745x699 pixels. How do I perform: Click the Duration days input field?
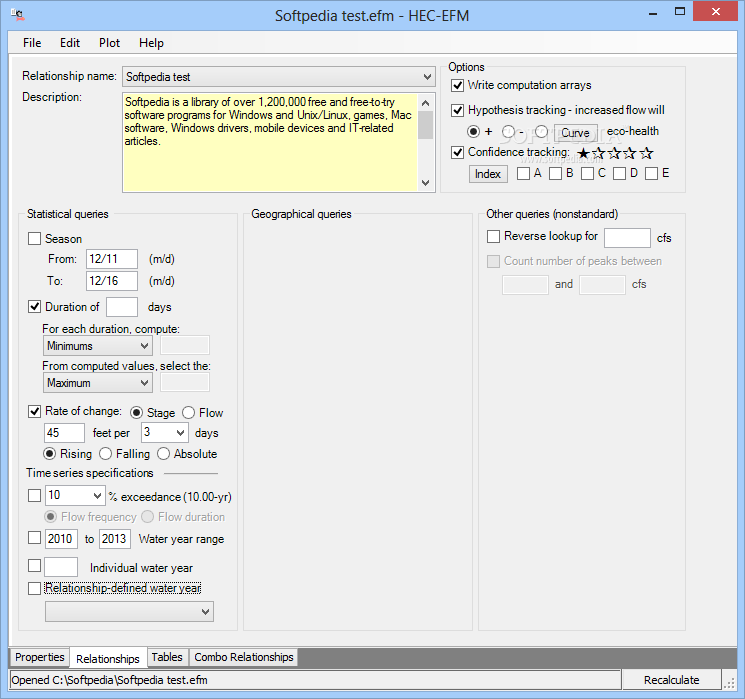click(122, 307)
